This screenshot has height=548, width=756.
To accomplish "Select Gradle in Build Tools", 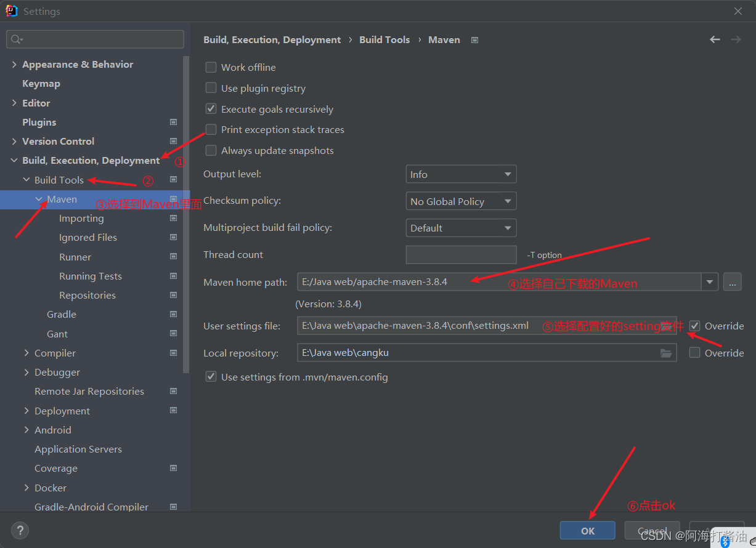I will point(62,314).
